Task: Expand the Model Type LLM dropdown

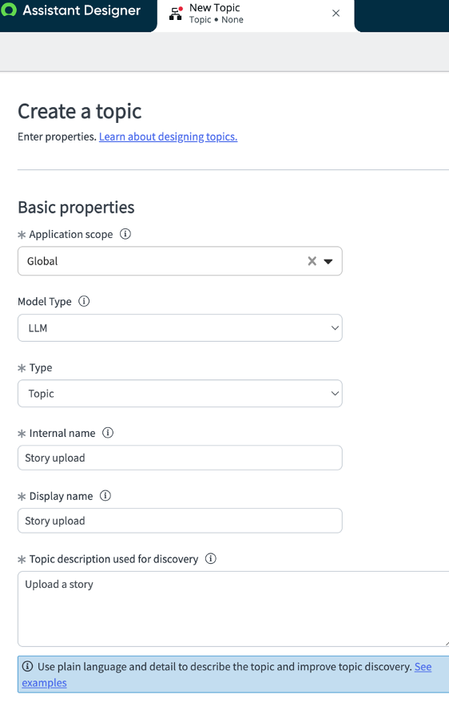Action: pos(180,328)
